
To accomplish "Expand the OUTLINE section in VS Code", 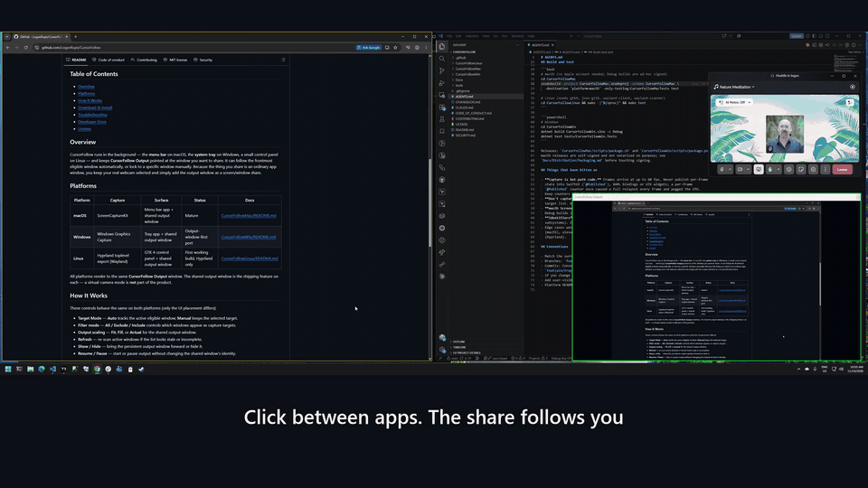I will pos(458,342).
